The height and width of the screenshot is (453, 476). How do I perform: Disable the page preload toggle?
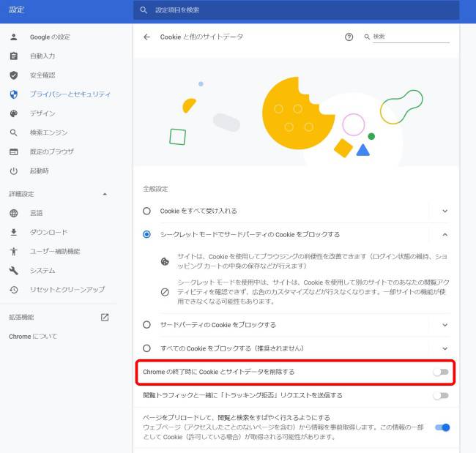pos(442,427)
